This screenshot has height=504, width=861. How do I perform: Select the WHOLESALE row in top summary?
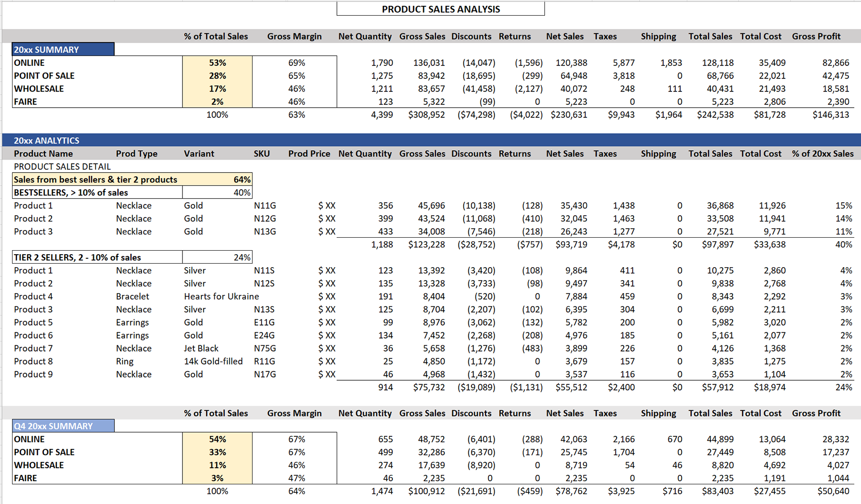39,89
